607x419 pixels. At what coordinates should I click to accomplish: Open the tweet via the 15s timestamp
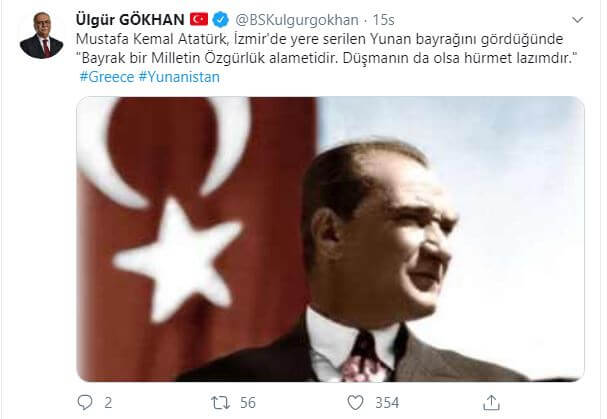coord(383,20)
